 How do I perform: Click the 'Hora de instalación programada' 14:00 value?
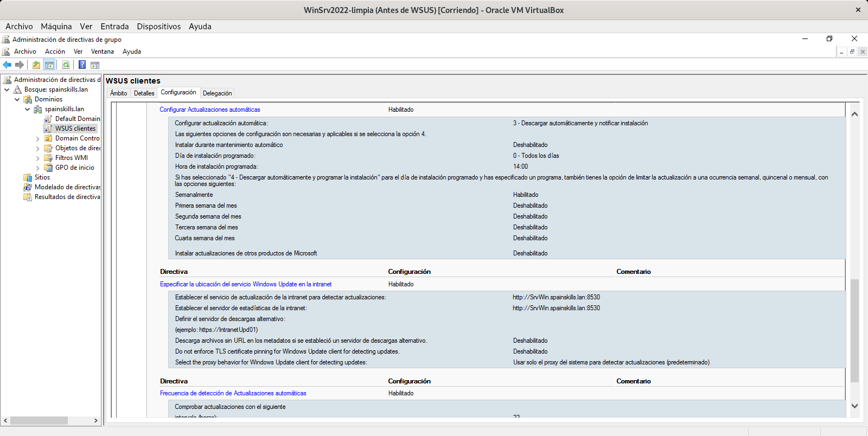pyautogui.click(x=520, y=166)
